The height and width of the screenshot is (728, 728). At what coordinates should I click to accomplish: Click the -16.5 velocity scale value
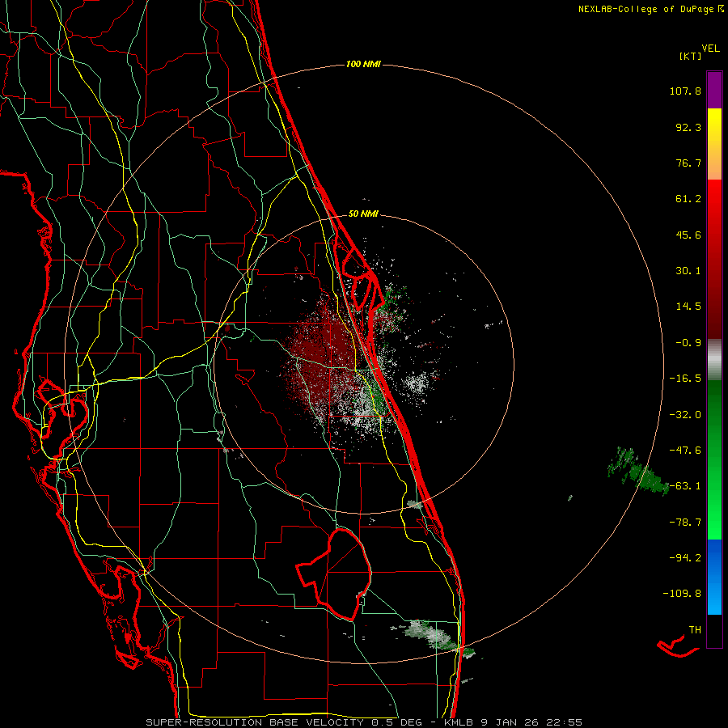click(x=685, y=379)
